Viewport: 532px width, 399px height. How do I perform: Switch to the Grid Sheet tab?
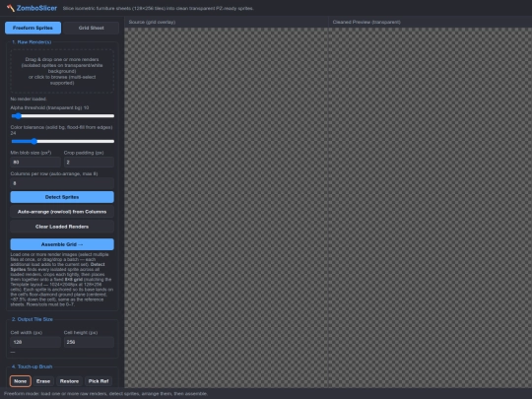tap(92, 28)
